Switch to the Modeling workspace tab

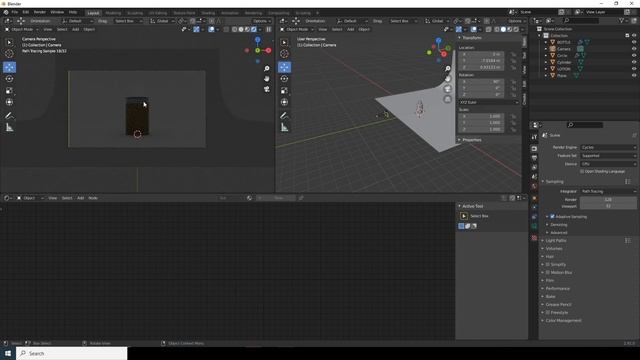[113, 13]
